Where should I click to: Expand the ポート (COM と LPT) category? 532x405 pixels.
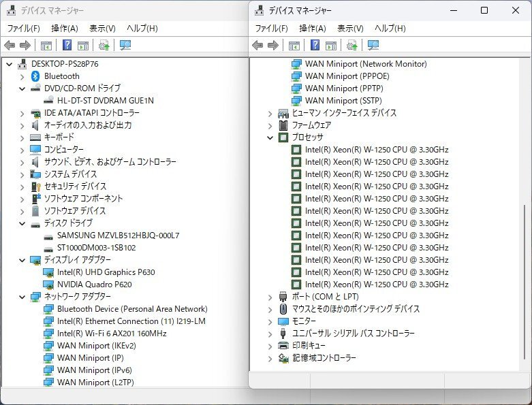[x=270, y=297]
